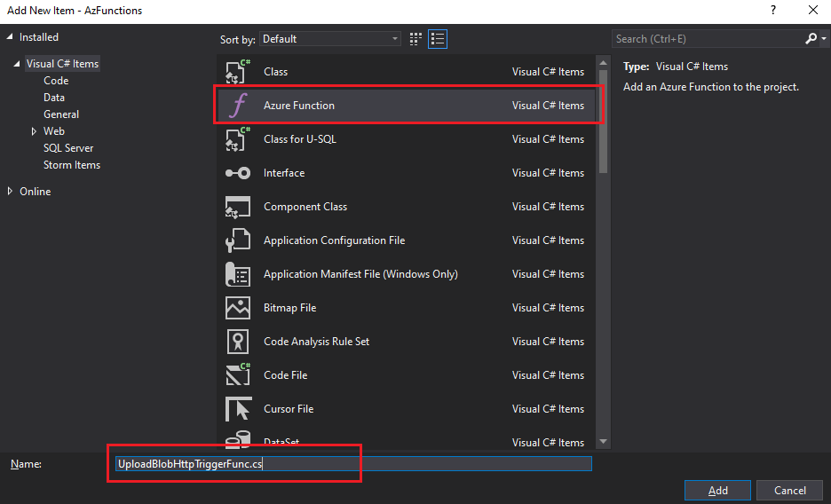Switch to small icons view
Viewport: 831px width, 504px height.
[416, 39]
